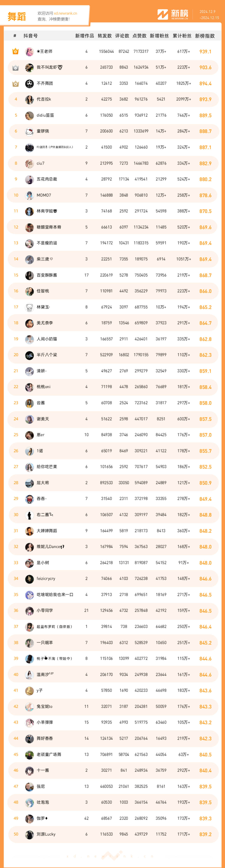Open account 刘源Lucky

46,834
